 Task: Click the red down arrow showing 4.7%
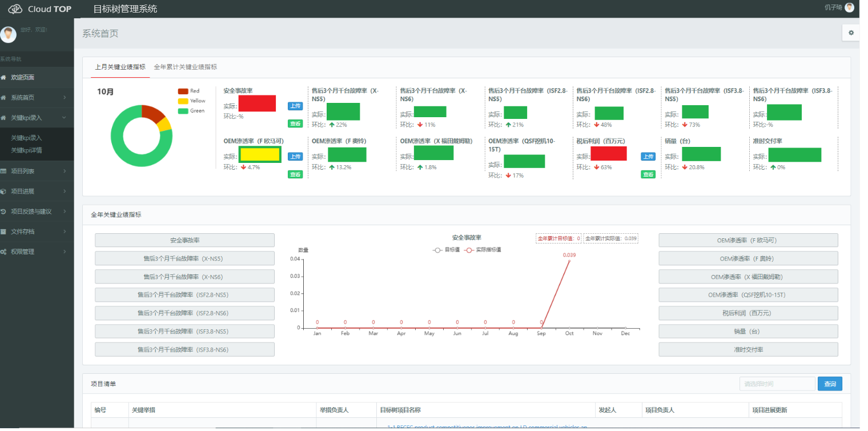(243, 167)
